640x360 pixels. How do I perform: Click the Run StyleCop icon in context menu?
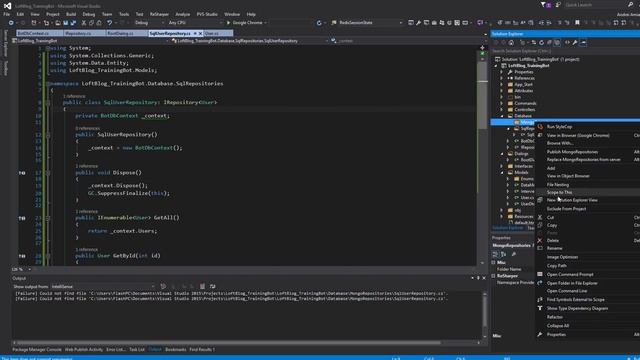coord(540,127)
